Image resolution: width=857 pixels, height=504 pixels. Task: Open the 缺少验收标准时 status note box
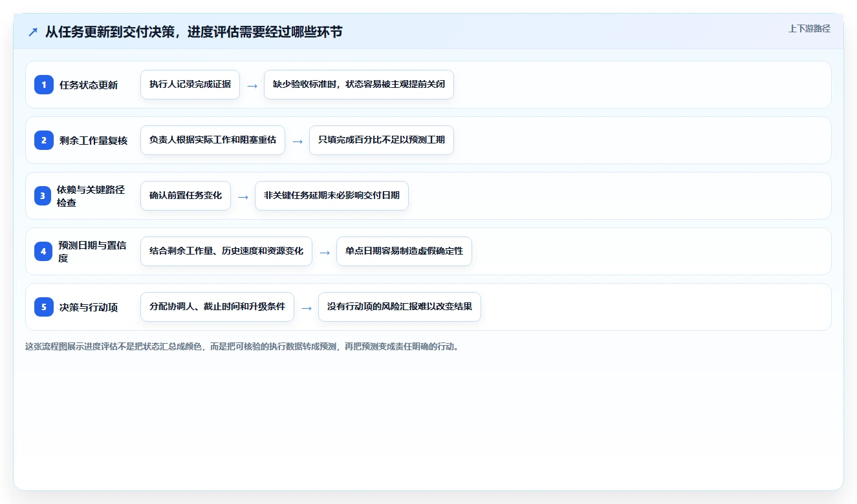pos(359,85)
